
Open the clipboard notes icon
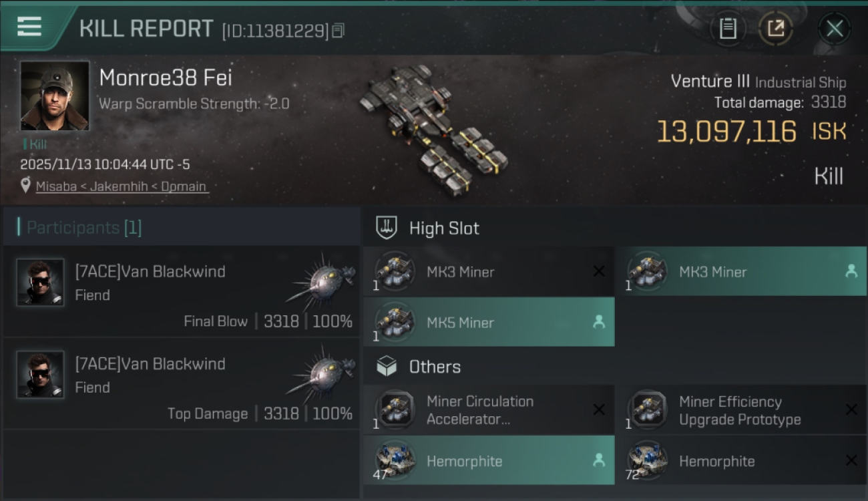tap(728, 28)
